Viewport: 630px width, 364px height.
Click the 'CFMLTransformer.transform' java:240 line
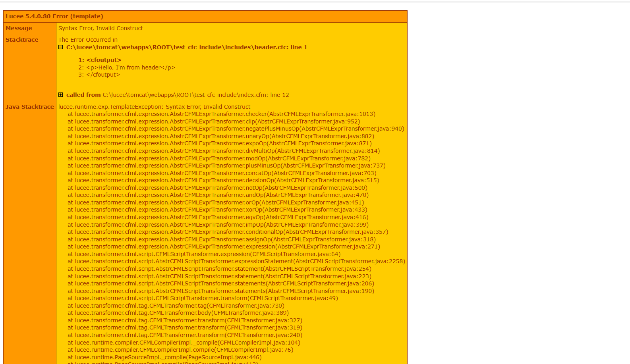[x=185, y=335]
